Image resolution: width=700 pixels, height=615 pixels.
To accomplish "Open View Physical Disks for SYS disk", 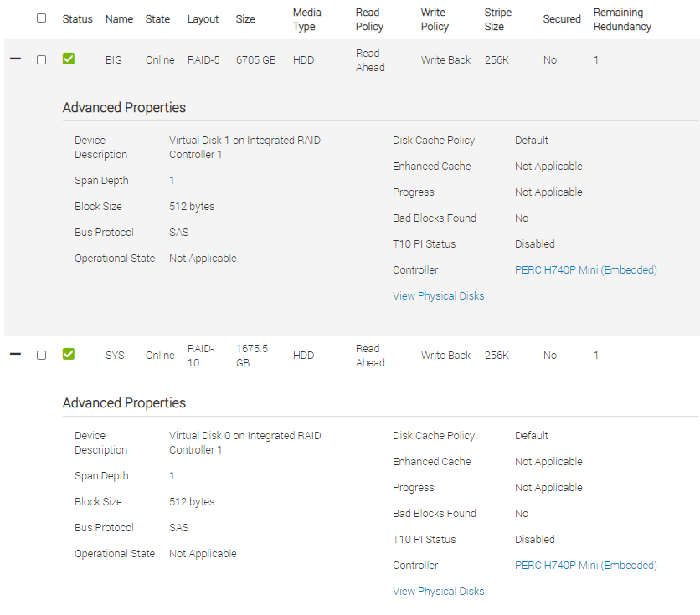I will [x=438, y=592].
